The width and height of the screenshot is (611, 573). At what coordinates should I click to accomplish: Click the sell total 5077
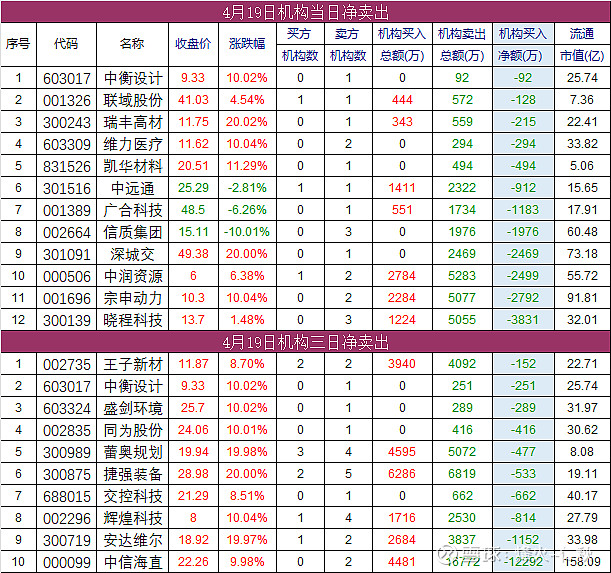click(462, 298)
